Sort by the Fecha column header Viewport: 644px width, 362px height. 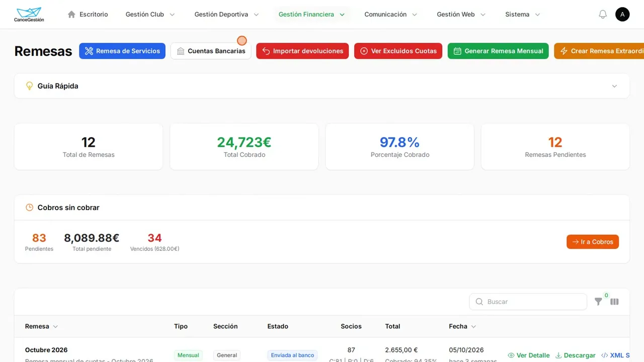click(x=462, y=326)
